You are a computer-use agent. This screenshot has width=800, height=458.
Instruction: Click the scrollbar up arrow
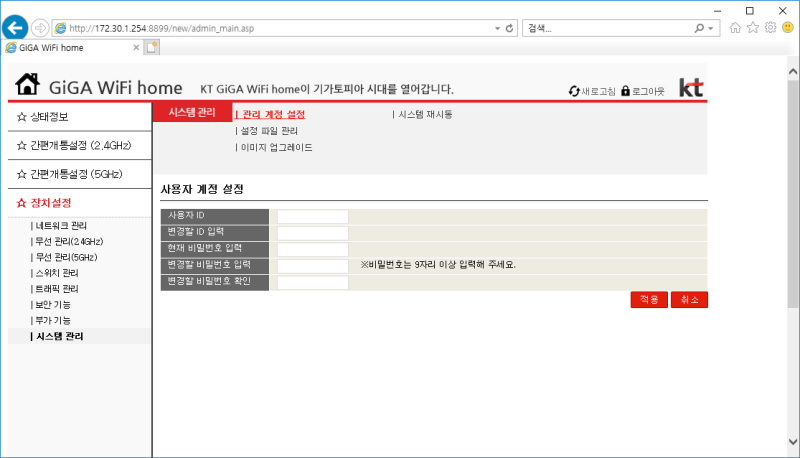coord(793,71)
